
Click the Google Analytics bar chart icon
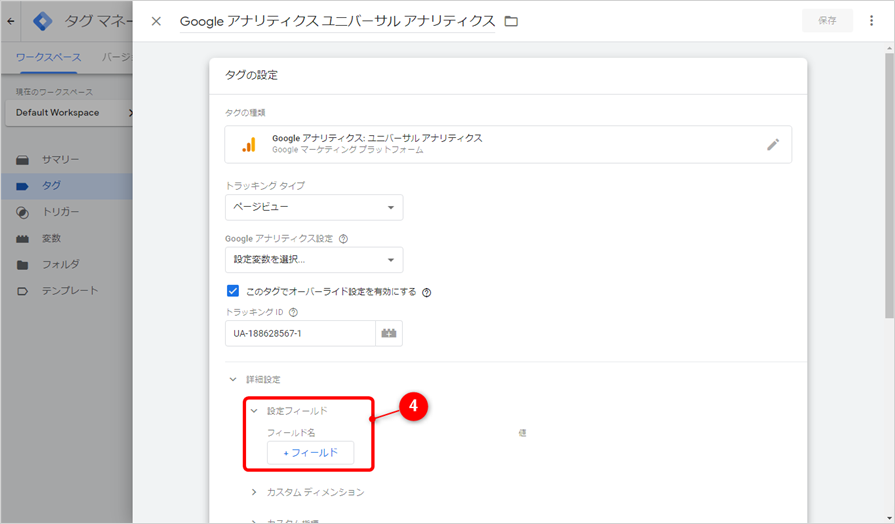point(248,144)
